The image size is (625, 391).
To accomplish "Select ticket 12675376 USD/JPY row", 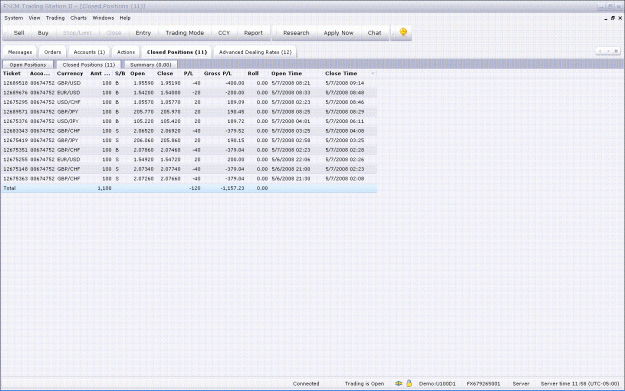I will pyautogui.click(x=189, y=121).
